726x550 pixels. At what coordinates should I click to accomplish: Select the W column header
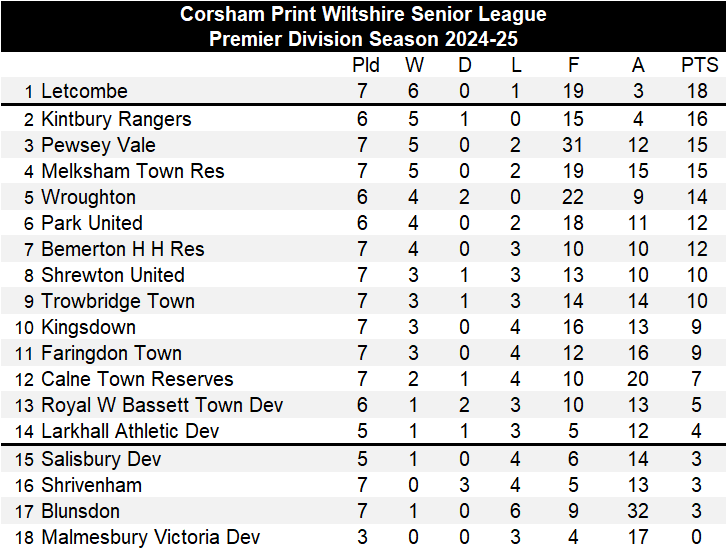[414, 65]
